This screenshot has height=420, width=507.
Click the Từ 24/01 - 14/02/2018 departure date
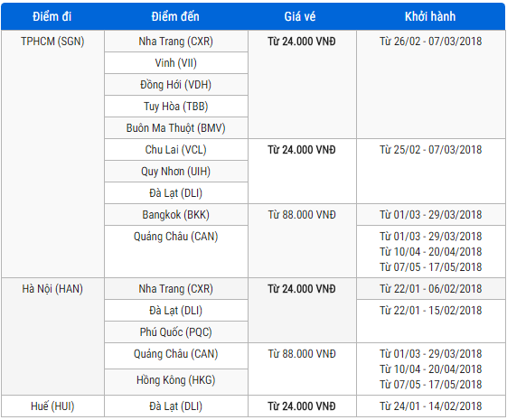tap(431, 406)
